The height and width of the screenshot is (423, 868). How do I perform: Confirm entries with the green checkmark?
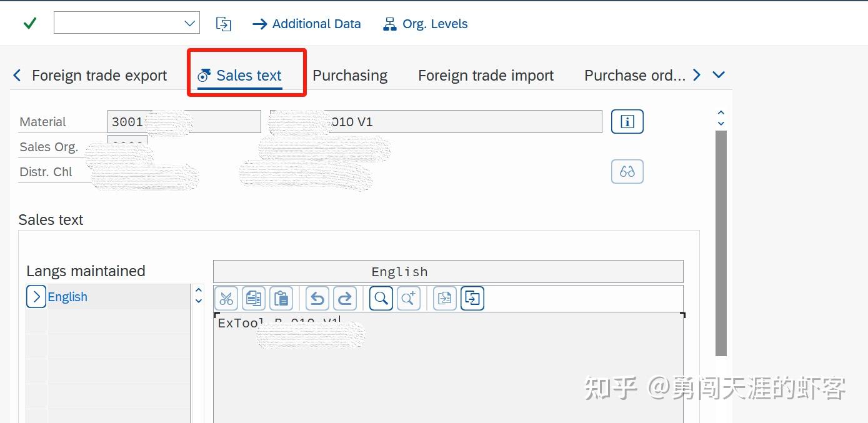pos(29,22)
